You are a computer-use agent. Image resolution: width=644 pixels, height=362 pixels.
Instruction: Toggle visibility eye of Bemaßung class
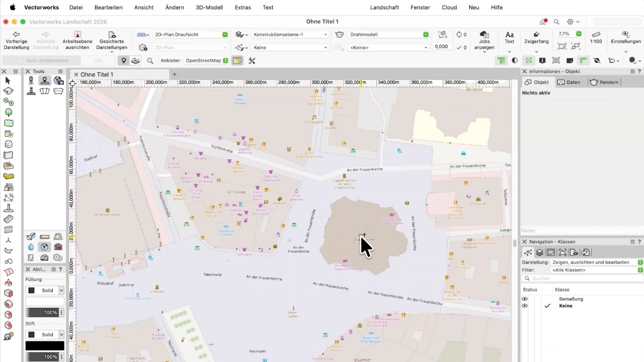coord(525,299)
